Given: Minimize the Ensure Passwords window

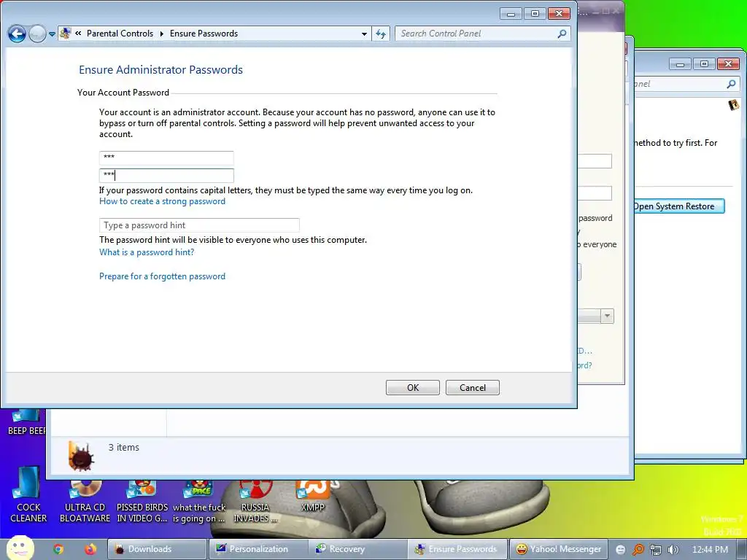Looking at the screenshot, I should [511, 13].
